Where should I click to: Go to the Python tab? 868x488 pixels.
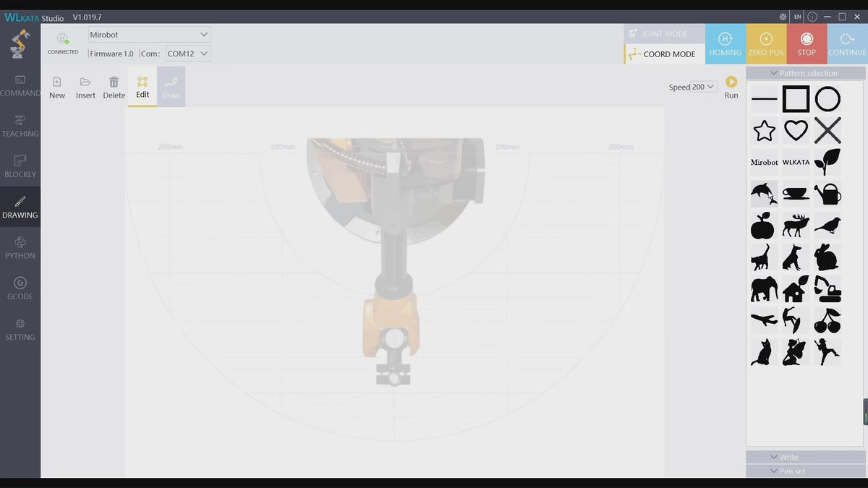pyautogui.click(x=20, y=247)
